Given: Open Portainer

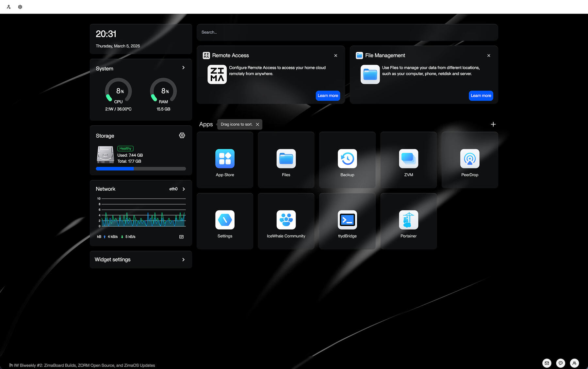Looking at the screenshot, I should pyautogui.click(x=408, y=220).
